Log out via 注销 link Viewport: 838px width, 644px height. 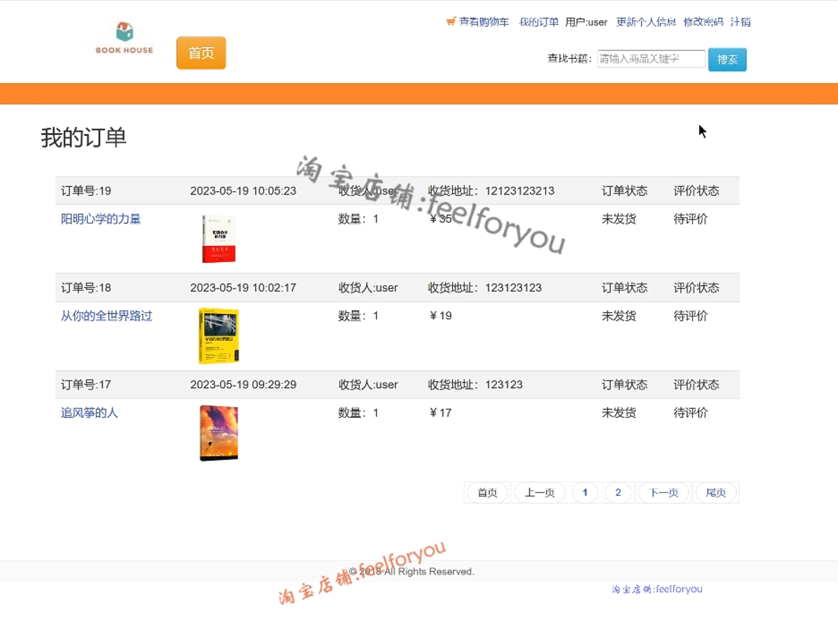tap(740, 22)
